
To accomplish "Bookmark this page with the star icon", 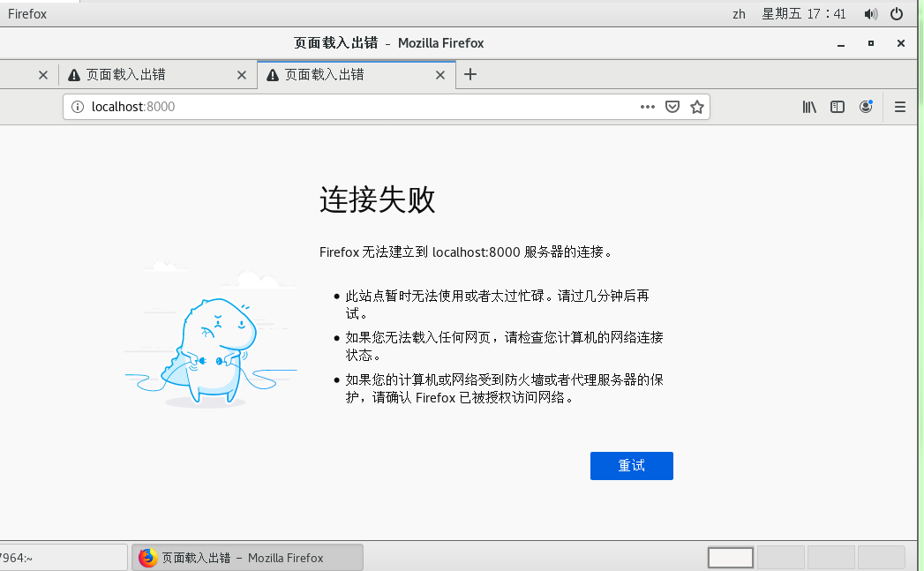I will (x=697, y=106).
